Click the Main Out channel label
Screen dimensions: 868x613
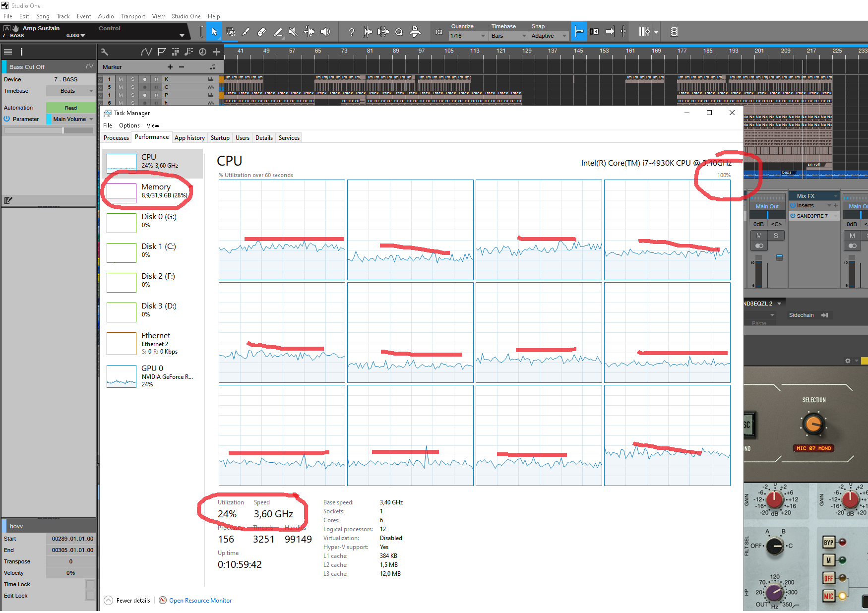pyautogui.click(x=767, y=206)
